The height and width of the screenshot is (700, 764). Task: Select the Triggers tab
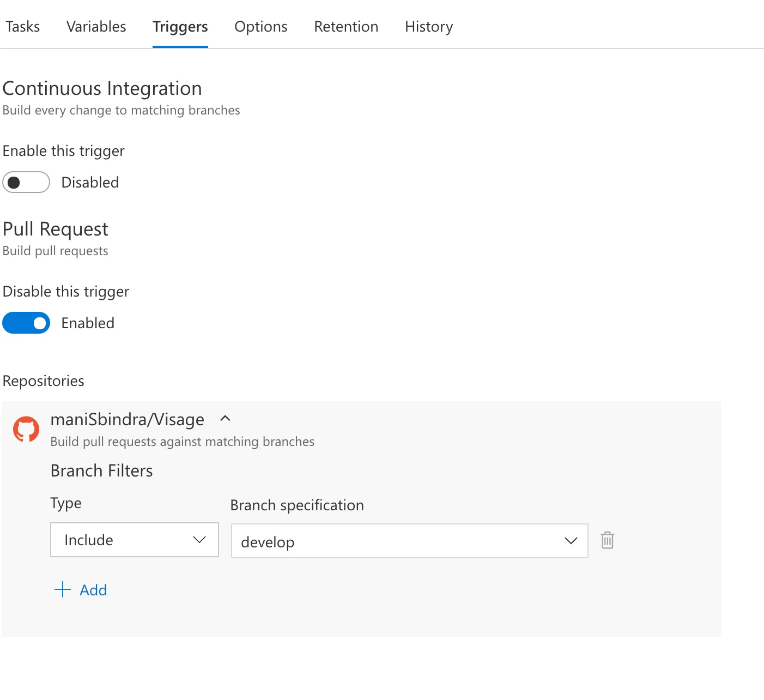pyautogui.click(x=180, y=26)
